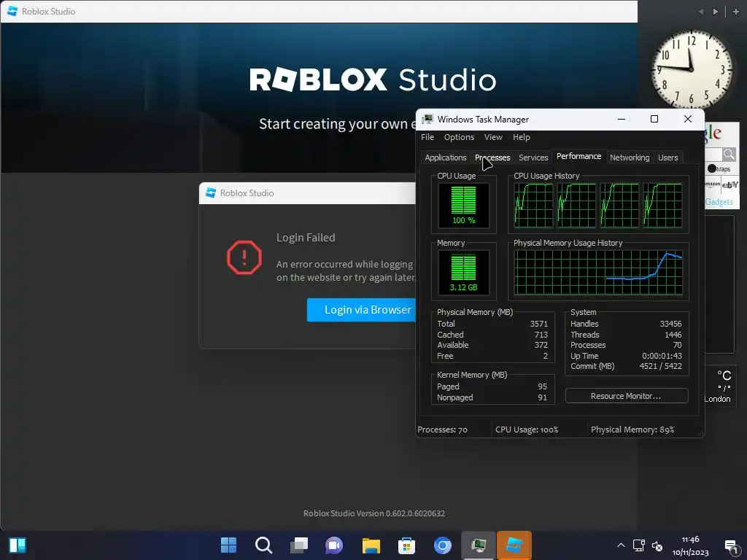Click Login Failed error icon
Screen dimensions: 747x560
[244, 257]
